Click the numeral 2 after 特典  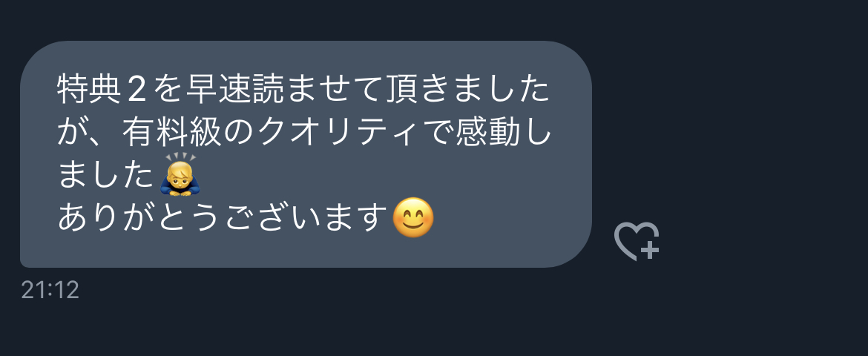(137, 90)
